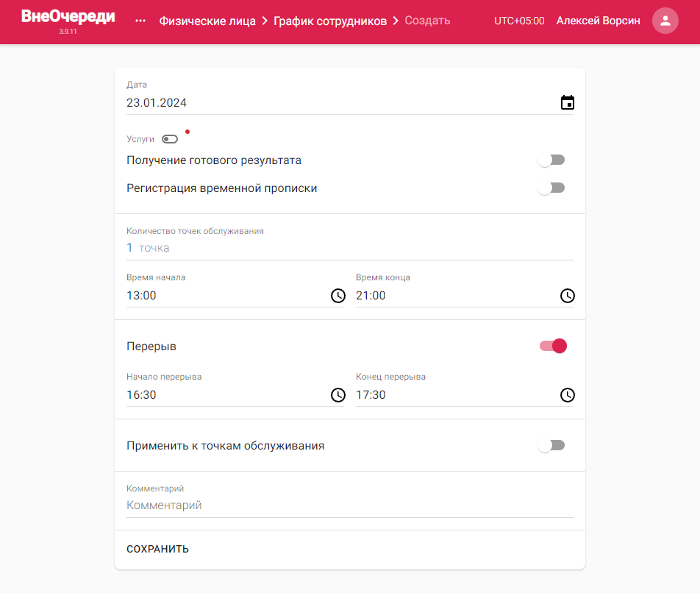700x593 pixels.
Task: Click the ВнеОчереди logo
Action: click(x=68, y=16)
